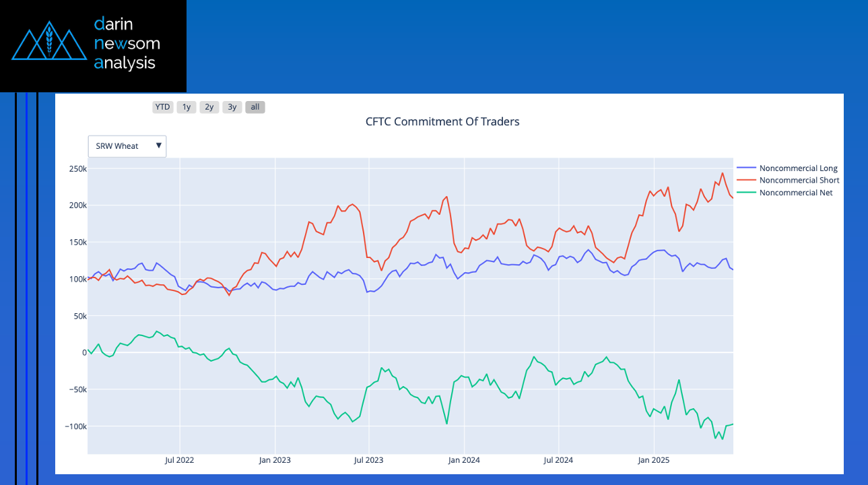Click the Jan 2025 x-axis label
868x485 pixels.
pyautogui.click(x=653, y=461)
